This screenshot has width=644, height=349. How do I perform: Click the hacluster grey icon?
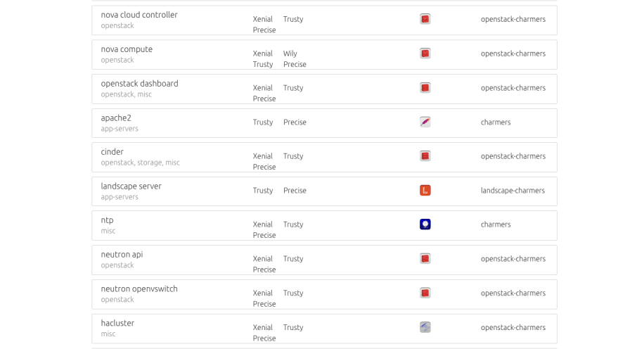tap(425, 327)
